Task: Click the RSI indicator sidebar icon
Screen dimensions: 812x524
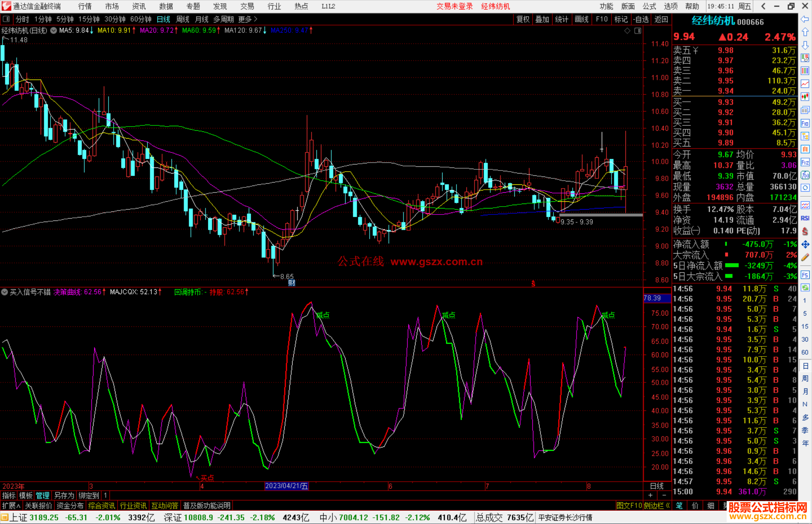Action: pyautogui.click(x=805, y=218)
